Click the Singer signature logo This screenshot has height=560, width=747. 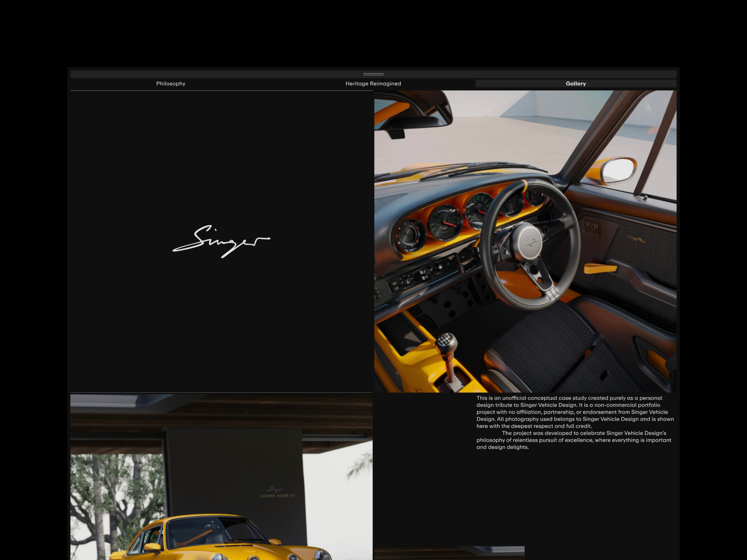(x=221, y=241)
